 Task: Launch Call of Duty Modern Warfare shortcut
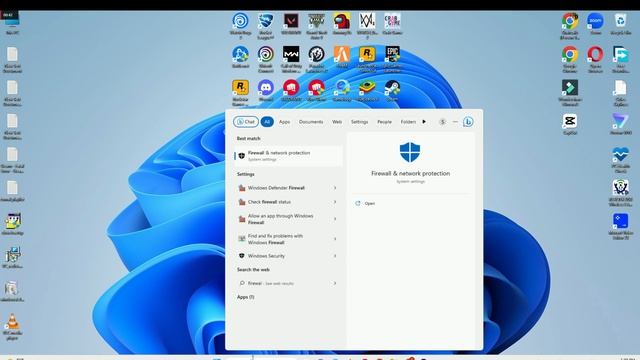[x=291, y=54]
